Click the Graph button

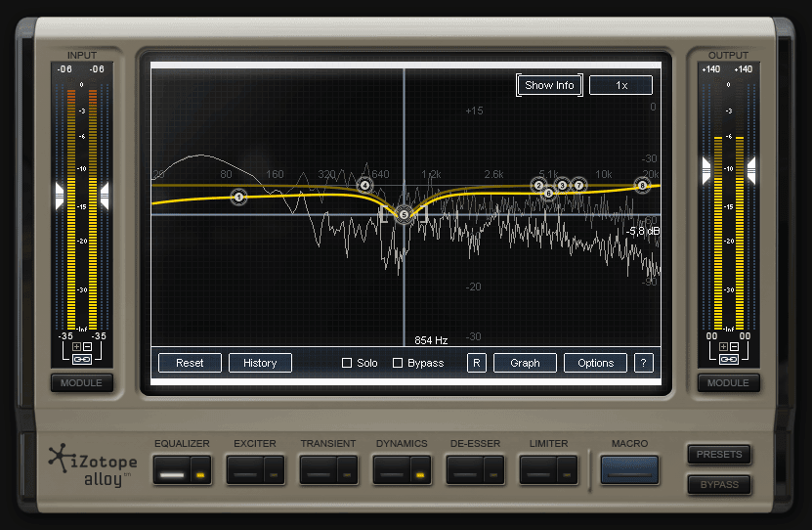pyautogui.click(x=525, y=363)
